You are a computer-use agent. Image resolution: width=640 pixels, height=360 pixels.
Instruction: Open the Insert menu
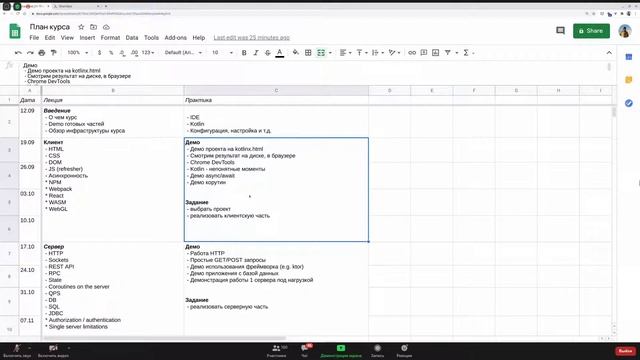[x=87, y=38]
